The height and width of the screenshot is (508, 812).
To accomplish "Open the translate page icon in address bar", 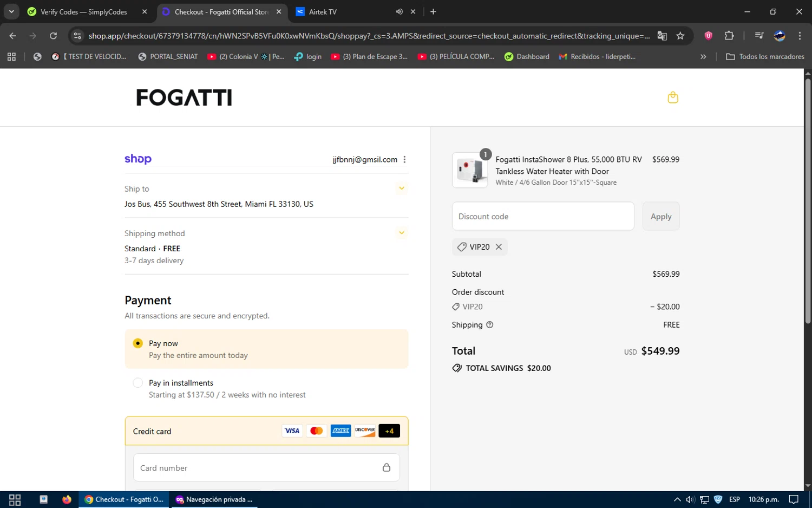I will coord(662,36).
